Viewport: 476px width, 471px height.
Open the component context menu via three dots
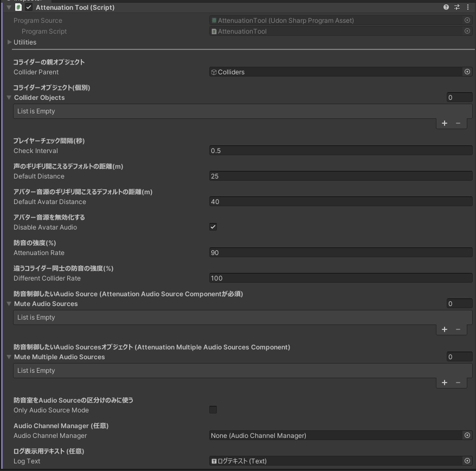[468, 8]
